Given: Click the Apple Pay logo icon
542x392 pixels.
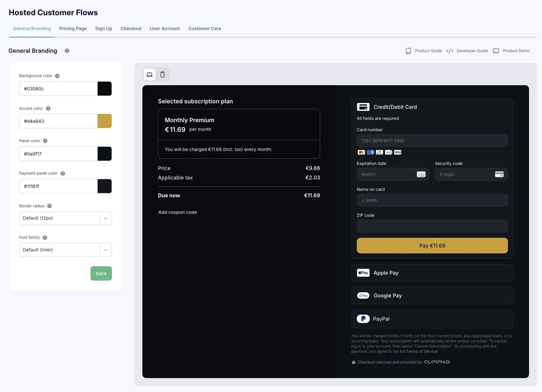Looking at the screenshot, I should tap(363, 273).
